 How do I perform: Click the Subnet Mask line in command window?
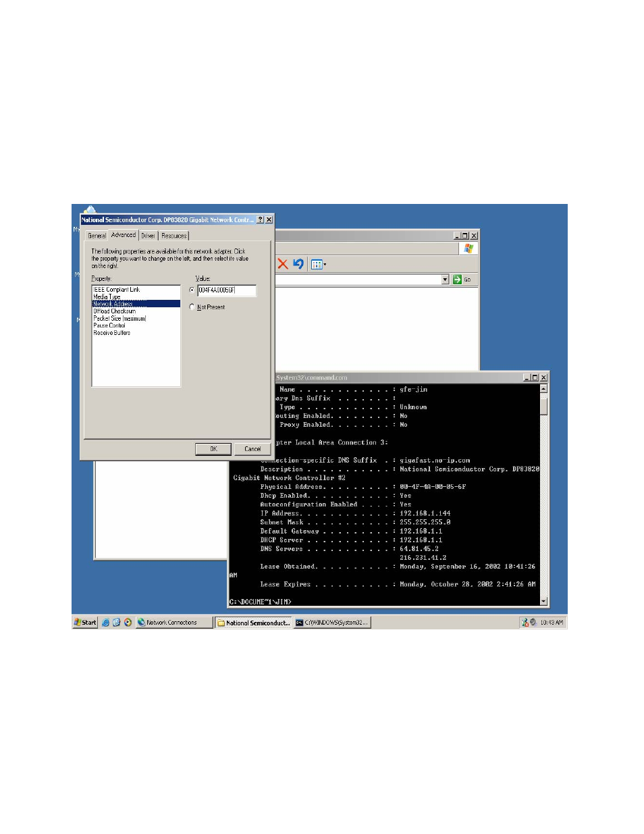tap(356, 522)
